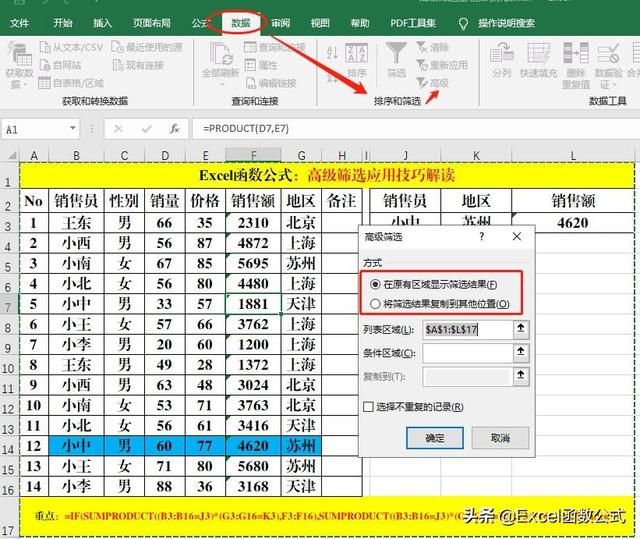
Task: Click From Text/CSV (从文本/CSV) icon
Action: 45,47
